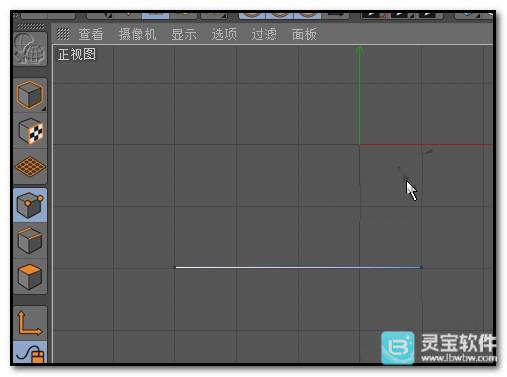Image resolution: width=507 pixels, height=377 pixels.
Task: Click the Make Editable globe icon
Action: pyautogui.click(x=30, y=49)
